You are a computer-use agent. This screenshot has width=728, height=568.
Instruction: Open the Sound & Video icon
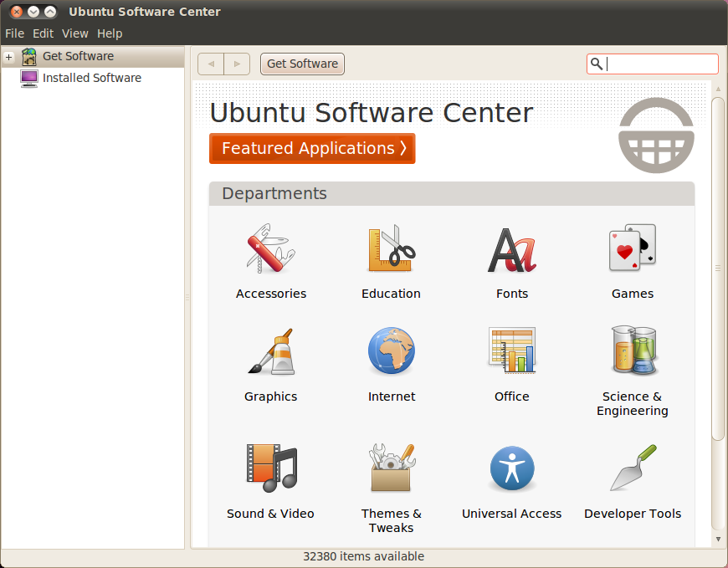[271, 468]
